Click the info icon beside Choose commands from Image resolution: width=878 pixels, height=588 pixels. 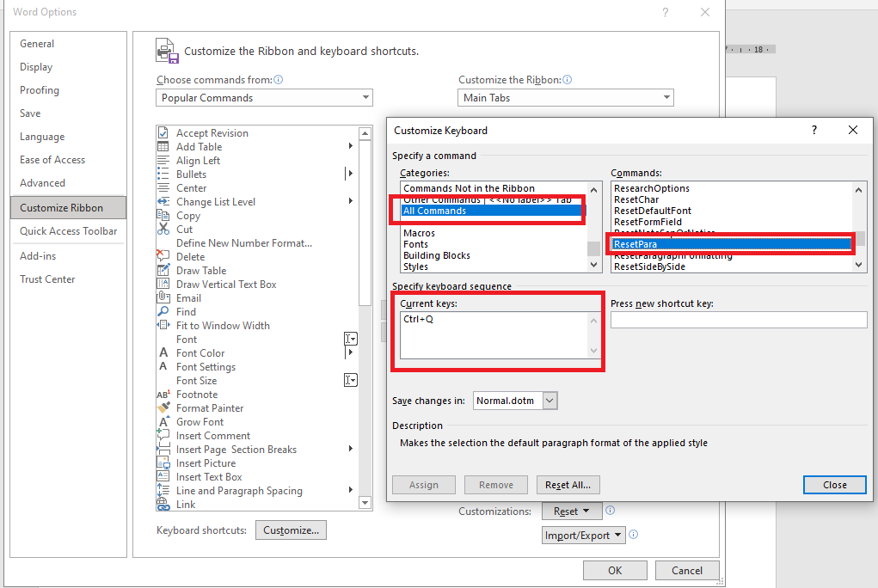point(279,80)
